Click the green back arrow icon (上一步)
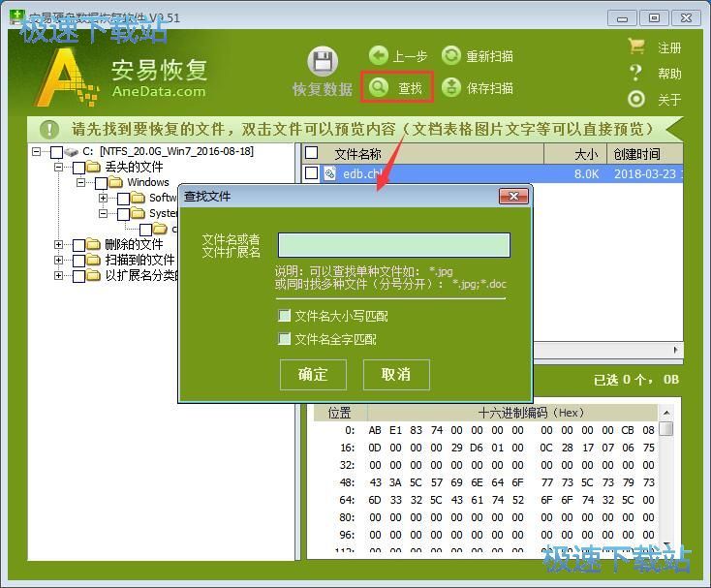The image size is (711, 588). pos(378,56)
